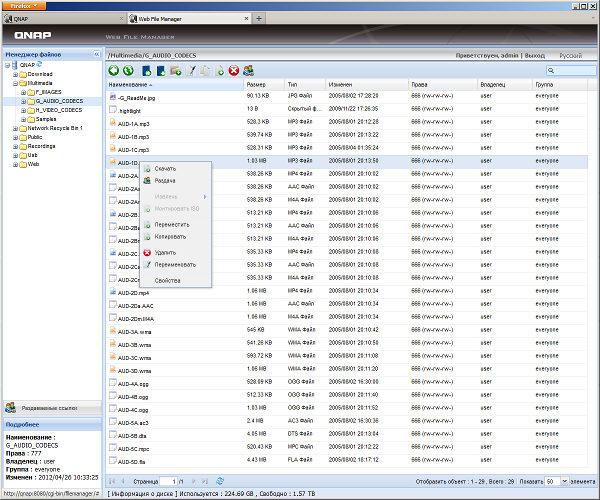The image size is (600, 500).
Task: Click the Русский language link
Action: pos(570,55)
